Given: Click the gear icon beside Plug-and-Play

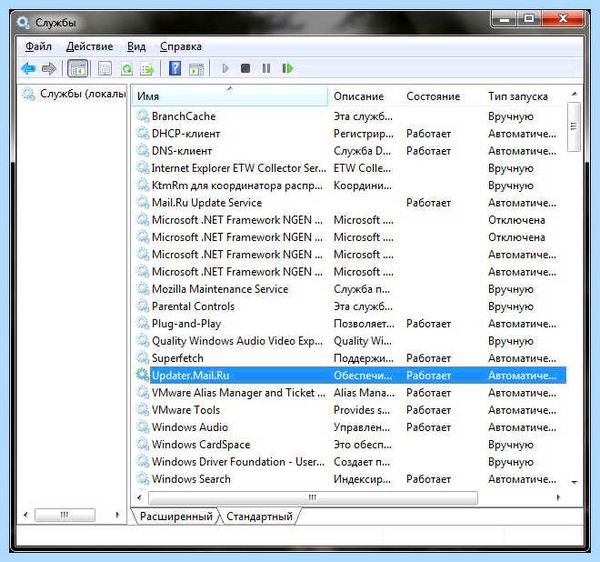Looking at the screenshot, I should [143, 323].
